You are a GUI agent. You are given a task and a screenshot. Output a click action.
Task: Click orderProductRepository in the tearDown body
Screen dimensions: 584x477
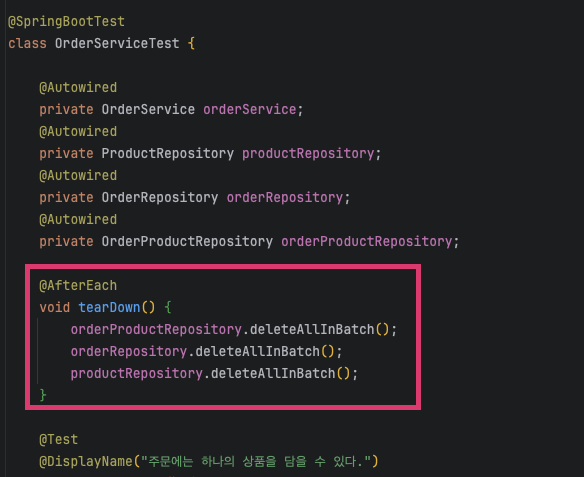[156, 330]
